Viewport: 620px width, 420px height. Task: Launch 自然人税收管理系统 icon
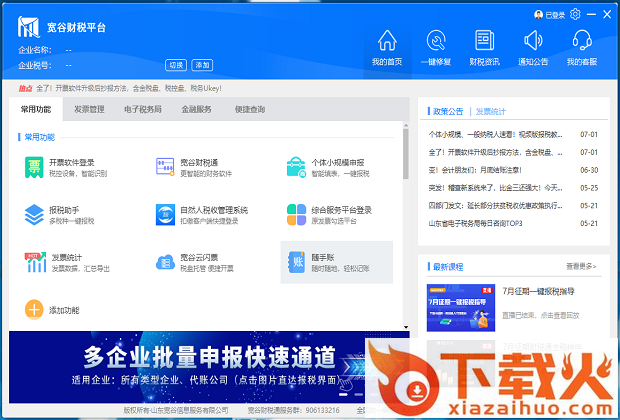[x=165, y=215]
